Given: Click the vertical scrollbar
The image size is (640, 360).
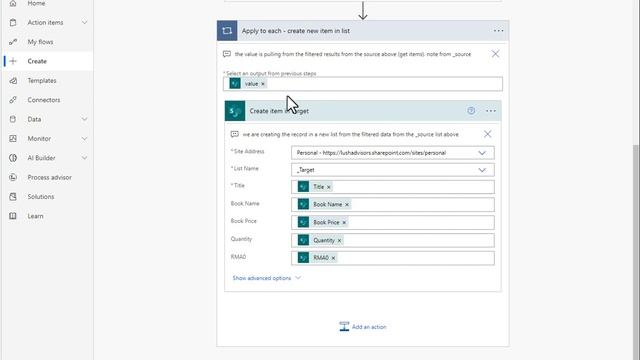Looking at the screenshot, I should [636, 252].
